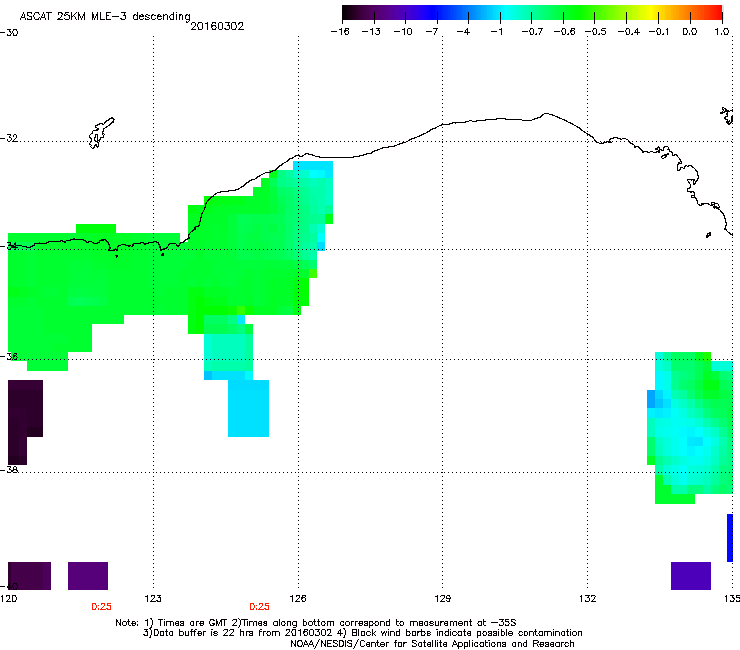Click the "-38" latitude axis label

click(9, 470)
